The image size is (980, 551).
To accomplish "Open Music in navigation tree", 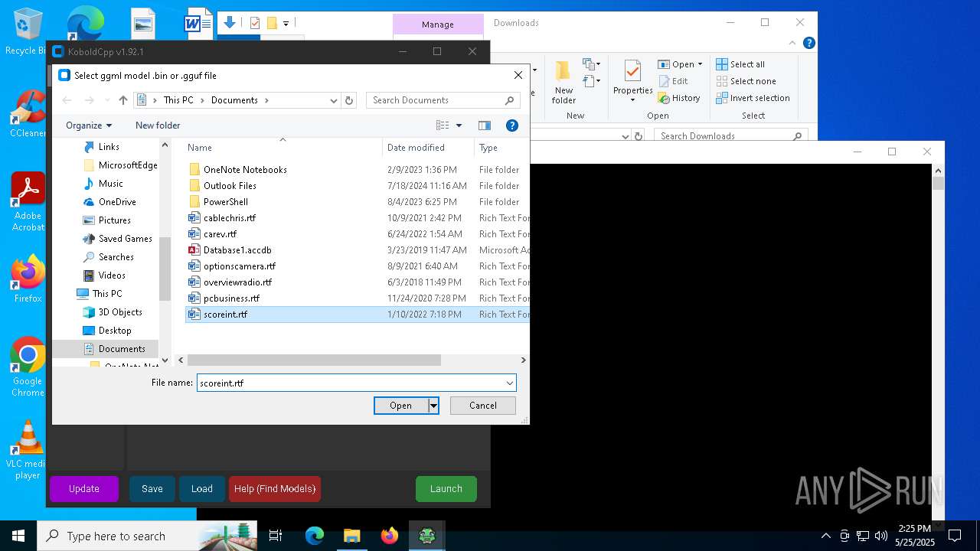I will coord(110,184).
